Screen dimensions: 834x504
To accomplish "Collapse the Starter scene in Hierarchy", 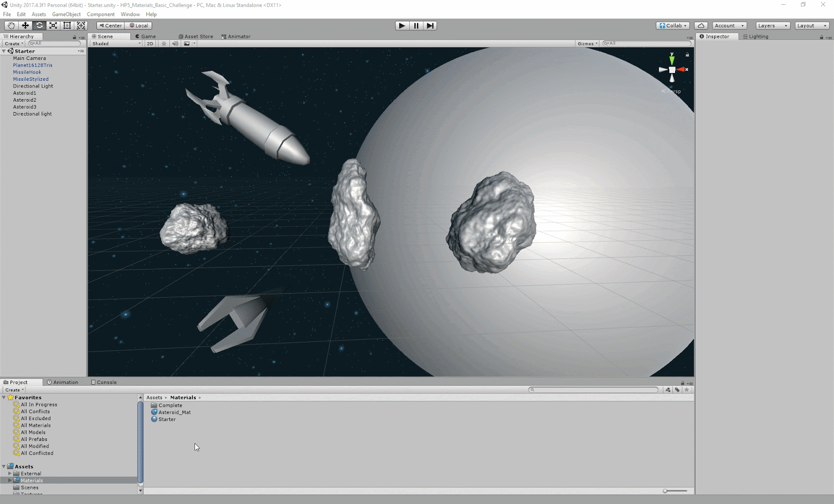I will (4, 51).
